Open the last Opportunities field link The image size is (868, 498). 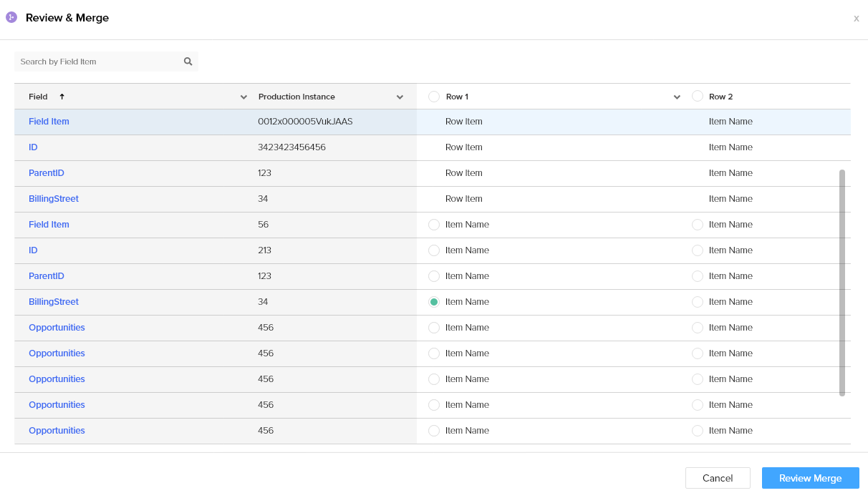pos(57,431)
